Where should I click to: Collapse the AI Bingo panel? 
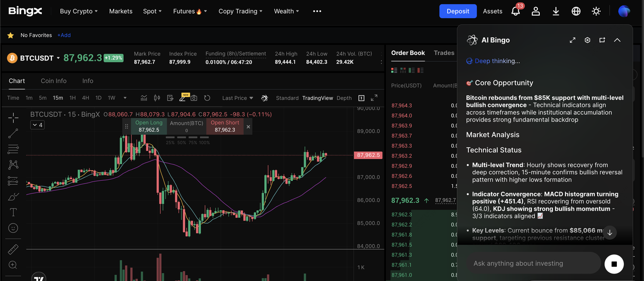[x=617, y=40]
